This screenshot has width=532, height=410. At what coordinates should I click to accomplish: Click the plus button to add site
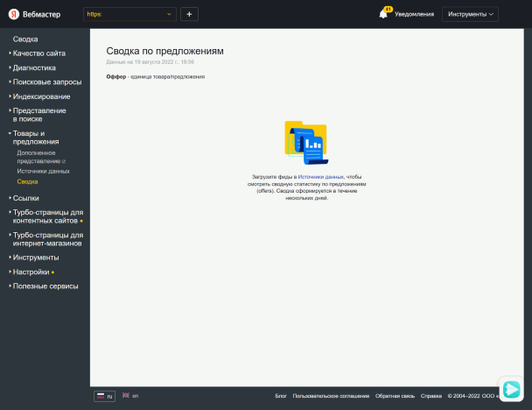pyautogui.click(x=190, y=14)
